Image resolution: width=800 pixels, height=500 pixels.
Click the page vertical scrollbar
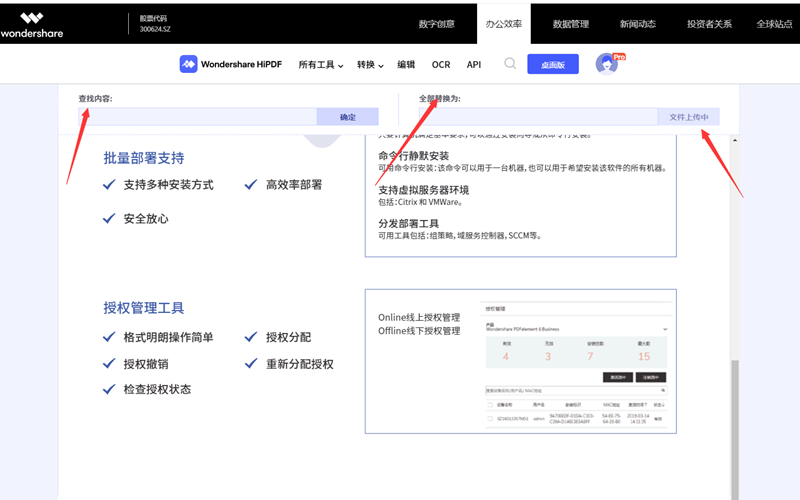coord(736,420)
